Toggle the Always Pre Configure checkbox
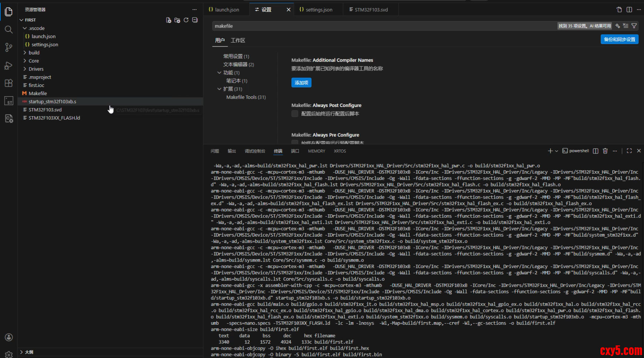 tap(295, 143)
